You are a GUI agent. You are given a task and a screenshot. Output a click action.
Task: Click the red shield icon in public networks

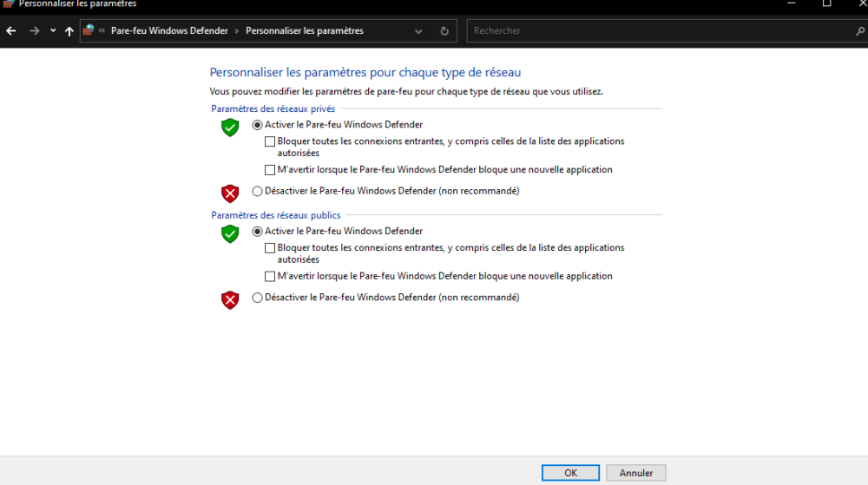click(x=230, y=299)
